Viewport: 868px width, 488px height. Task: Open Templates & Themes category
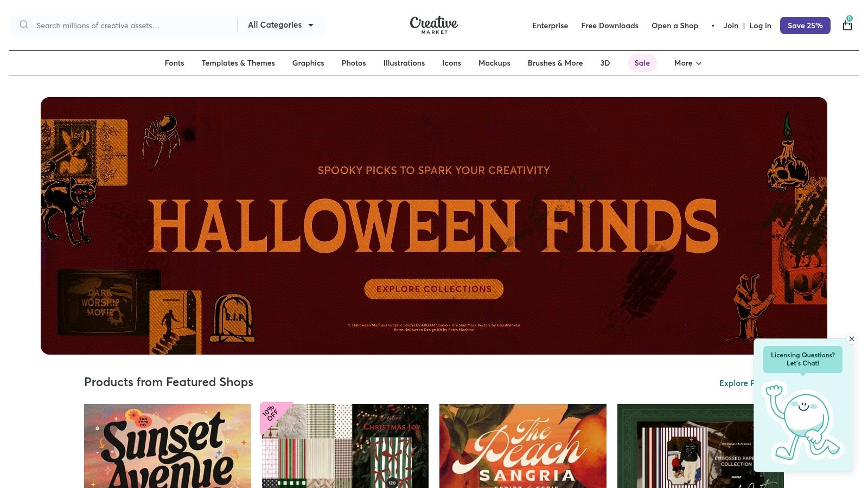[238, 63]
